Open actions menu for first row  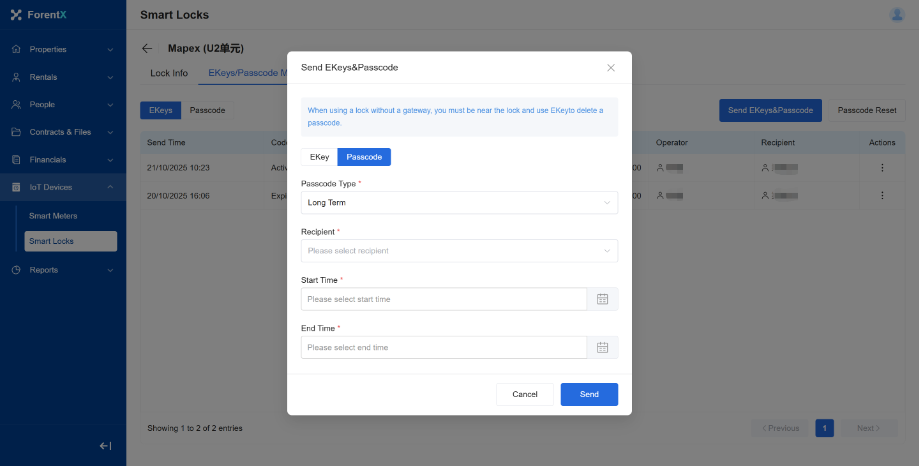click(x=881, y=168)
